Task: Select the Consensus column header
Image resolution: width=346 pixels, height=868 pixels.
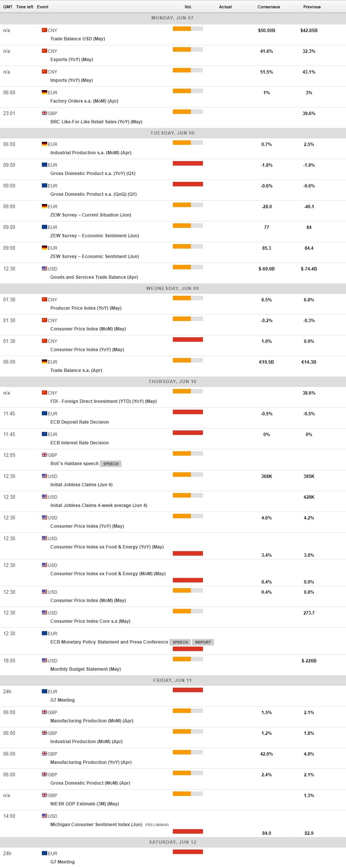Action: click(x=268, y=6)
